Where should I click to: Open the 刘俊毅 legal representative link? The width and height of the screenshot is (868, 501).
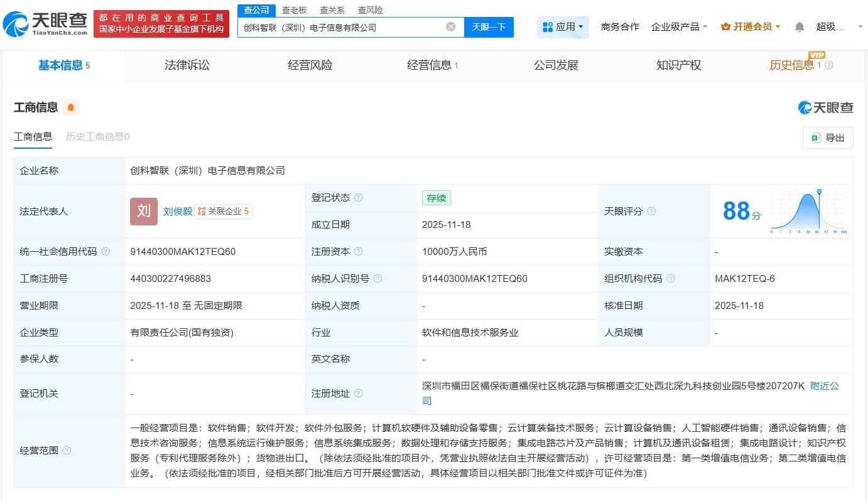(x=178, y=212)
